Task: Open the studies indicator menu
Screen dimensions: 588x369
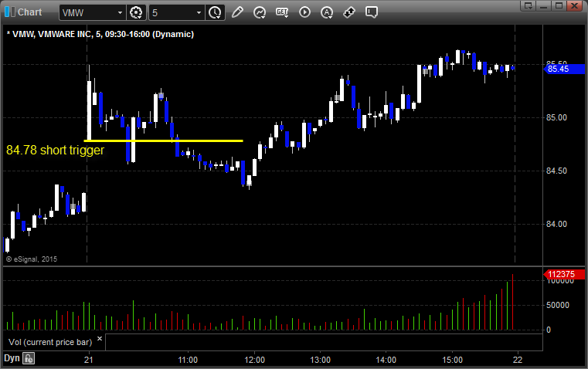Action: [259, 12]
